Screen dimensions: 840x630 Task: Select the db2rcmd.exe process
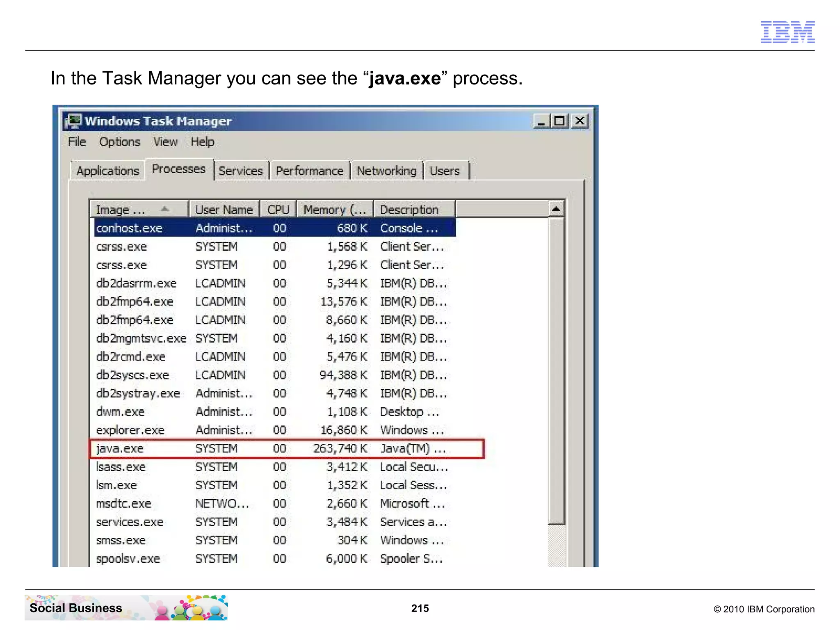tap(275, 357)
